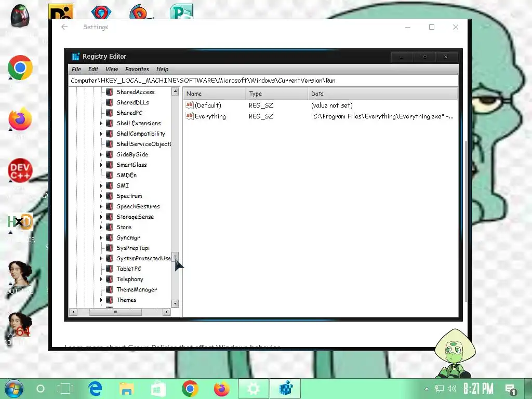The height and width of the screenshot is (399, 532).
Task: Open Microsoft Store from the taskbar
Action: tap(158, 389)
